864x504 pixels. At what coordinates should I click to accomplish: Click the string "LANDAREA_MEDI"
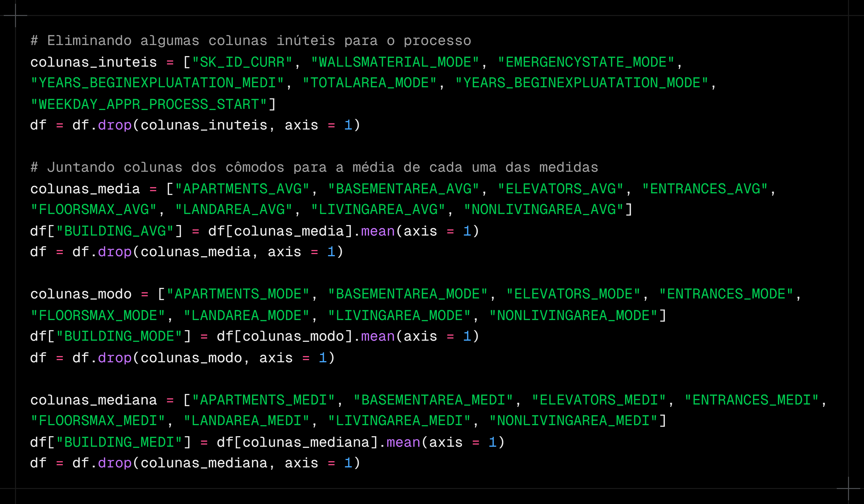click(247, 421)
